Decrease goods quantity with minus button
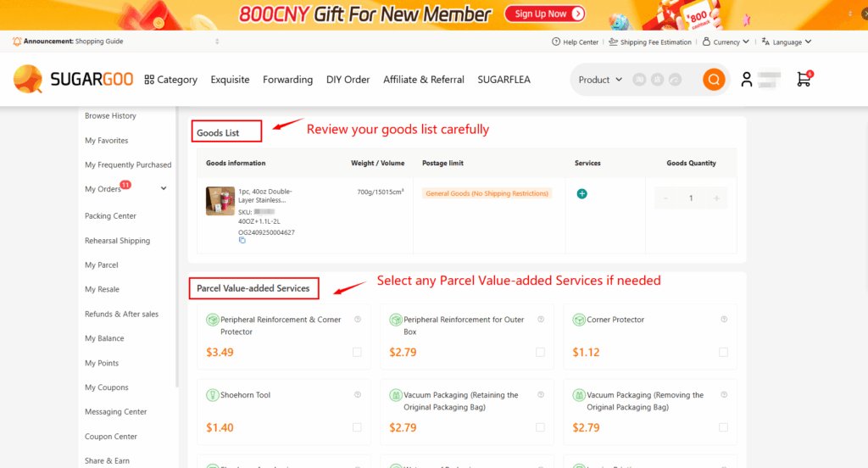Image resolution: width=868 pixels, height=468 pixels. click(665, 198)
